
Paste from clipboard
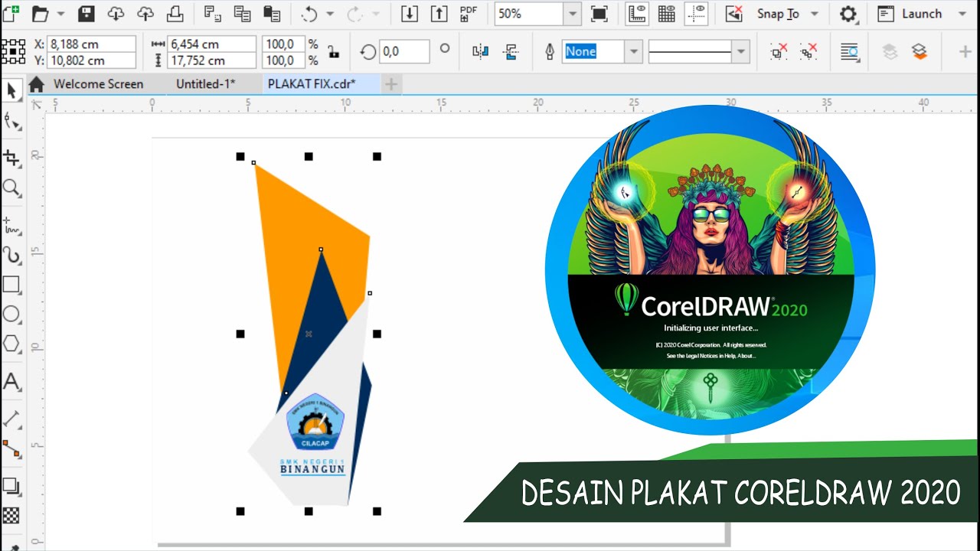tap(272, 14)
